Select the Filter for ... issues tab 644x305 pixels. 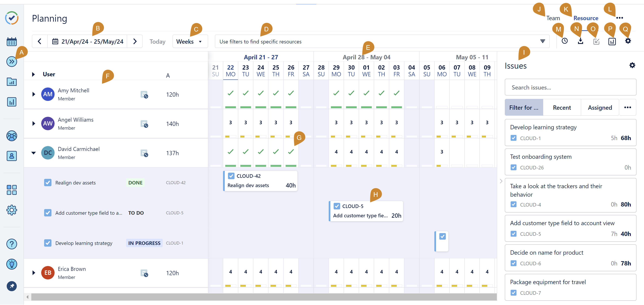coord(524,108)
